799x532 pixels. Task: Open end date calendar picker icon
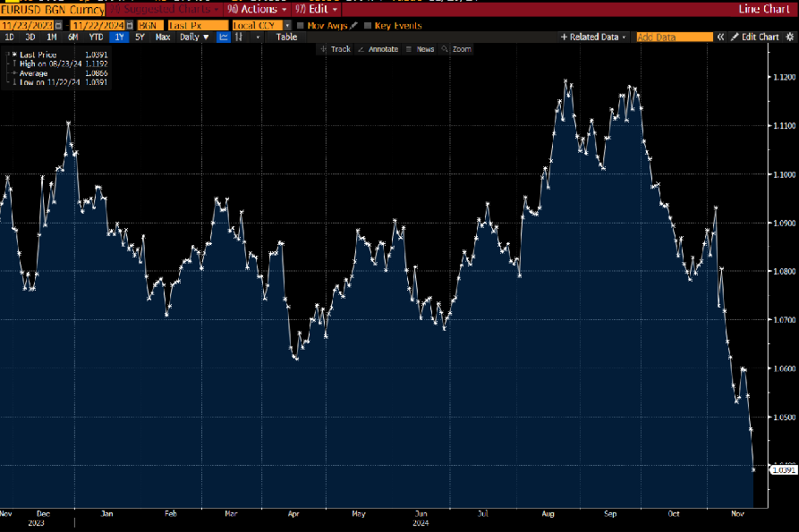129,25
